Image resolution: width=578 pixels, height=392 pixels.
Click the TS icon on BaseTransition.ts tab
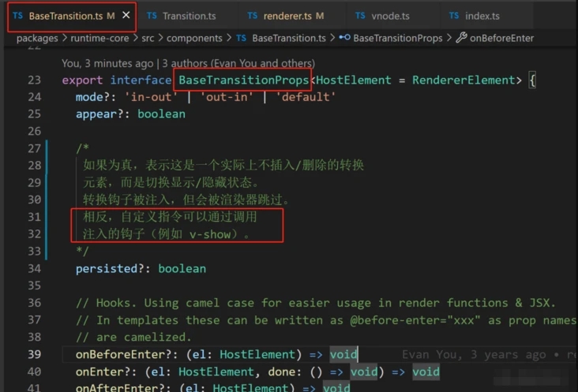pos(17,16)
